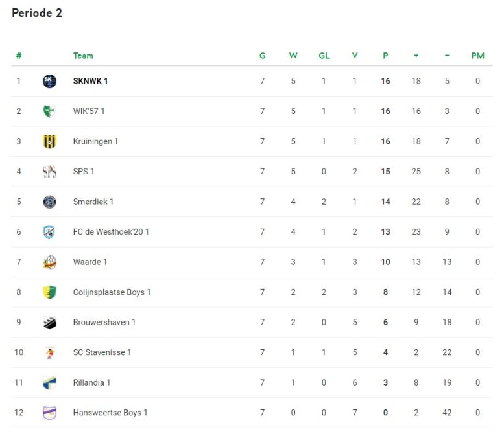This screenshot has height=438, width=504.
Task: Click the Colijnsplaatse Boys yellow-green crest
Action: 49,292
